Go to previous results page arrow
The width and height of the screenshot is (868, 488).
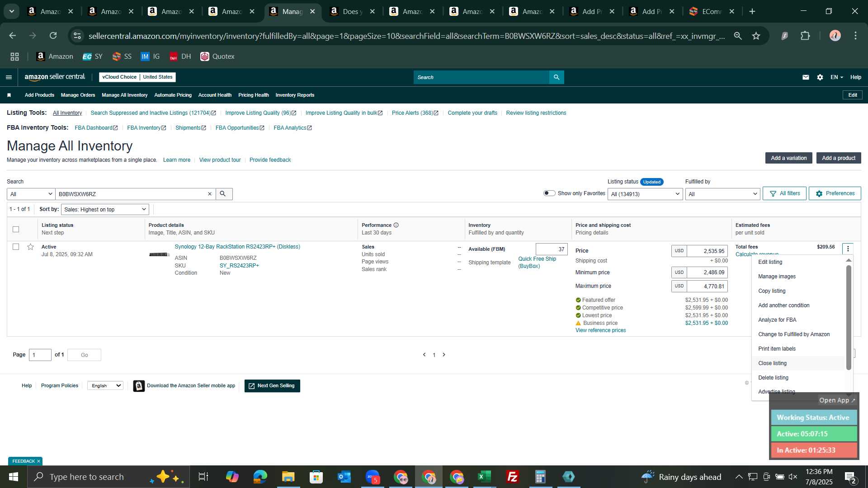point(424,355)
